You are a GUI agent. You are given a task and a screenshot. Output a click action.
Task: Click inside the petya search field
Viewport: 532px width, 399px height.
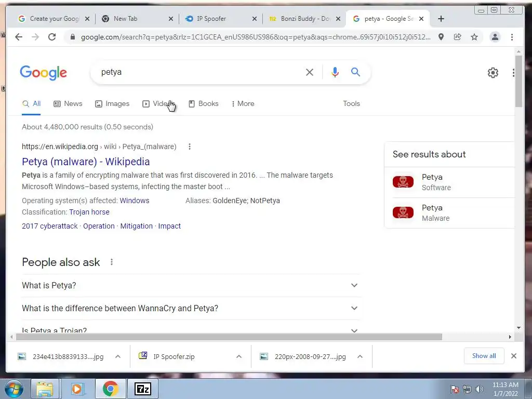(200, 72)
